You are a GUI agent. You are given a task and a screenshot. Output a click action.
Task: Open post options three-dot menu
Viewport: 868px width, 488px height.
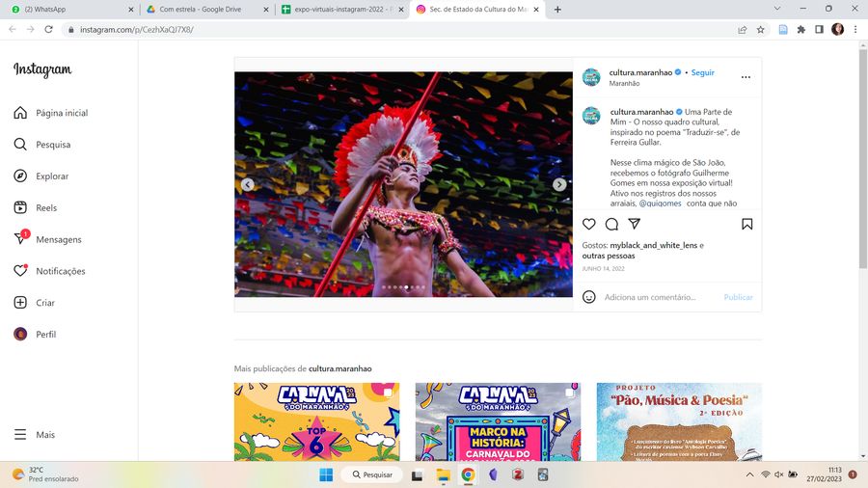click(746, 77)
